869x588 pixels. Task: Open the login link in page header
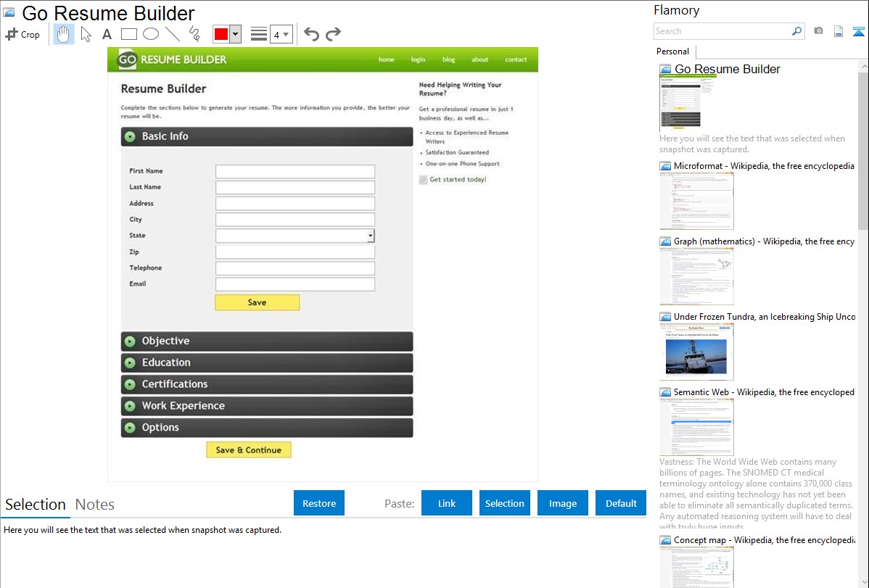[x=418, y=59]
